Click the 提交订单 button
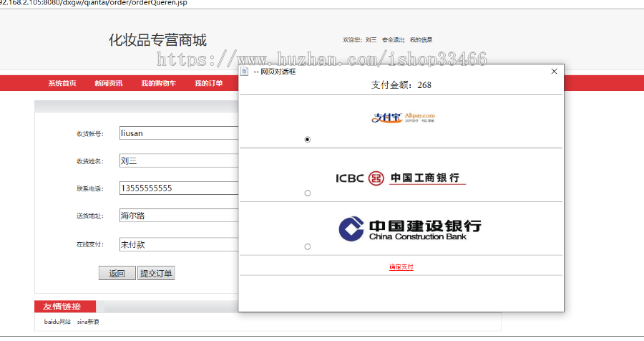Viewport: 644px width, 341px height. pyautogui.click(x=156, y=273)
